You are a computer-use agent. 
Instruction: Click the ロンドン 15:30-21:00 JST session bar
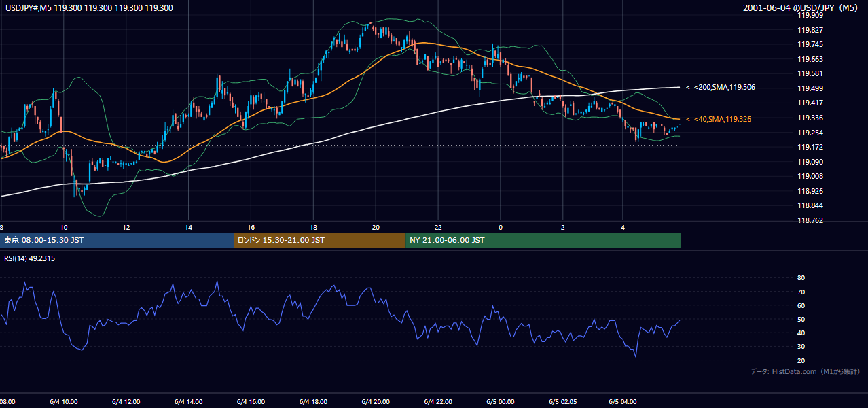coord(320,240)
